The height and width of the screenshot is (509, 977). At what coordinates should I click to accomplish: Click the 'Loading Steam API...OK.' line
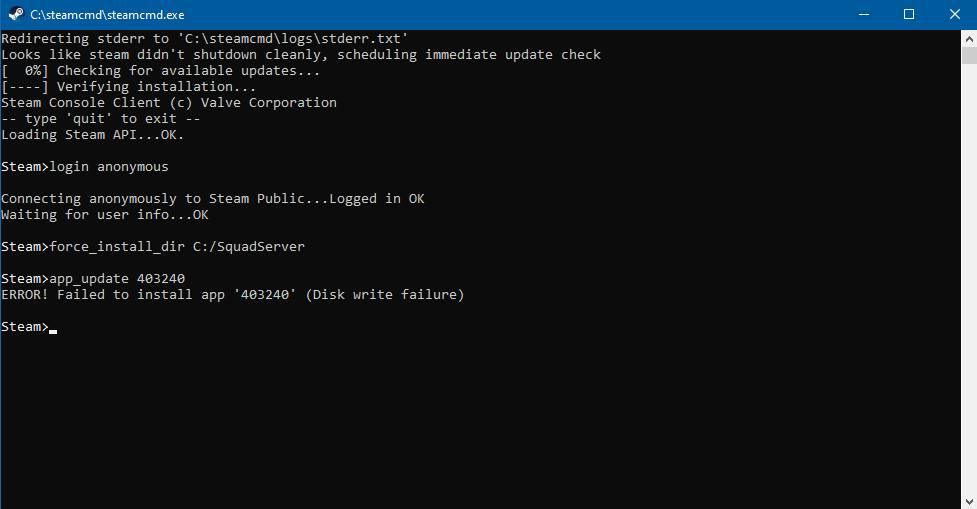pos(93,135)
